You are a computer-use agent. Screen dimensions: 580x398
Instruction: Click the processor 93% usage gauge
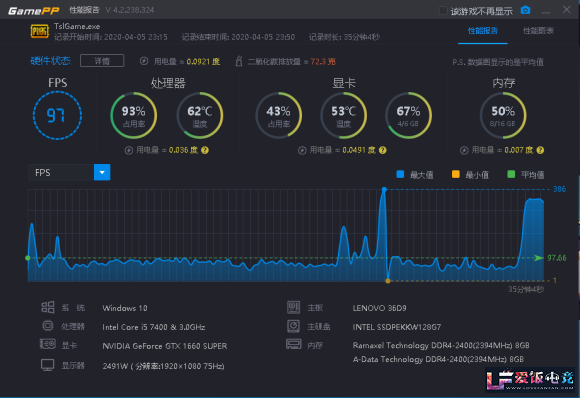134,115
